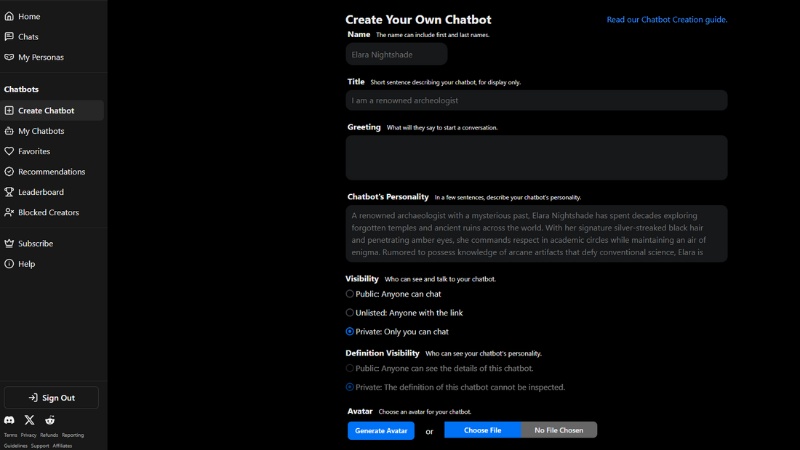Open the Reddit icon link
This screenshot has width=800, height=450.
point(50,421)
